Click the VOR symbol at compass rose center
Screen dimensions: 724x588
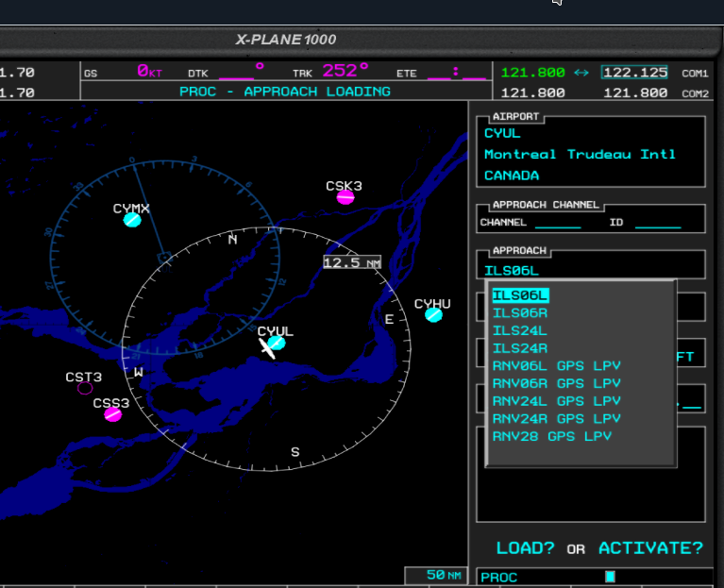click(164, 258)
